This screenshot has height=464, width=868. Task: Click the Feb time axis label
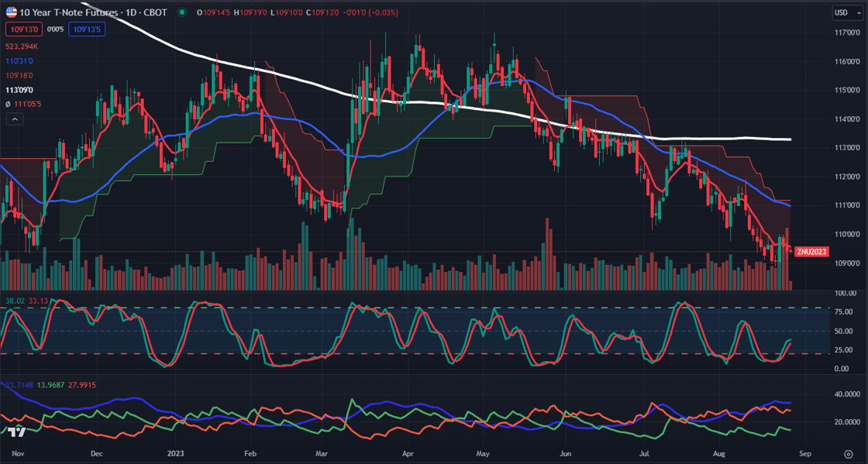point(250,453)
